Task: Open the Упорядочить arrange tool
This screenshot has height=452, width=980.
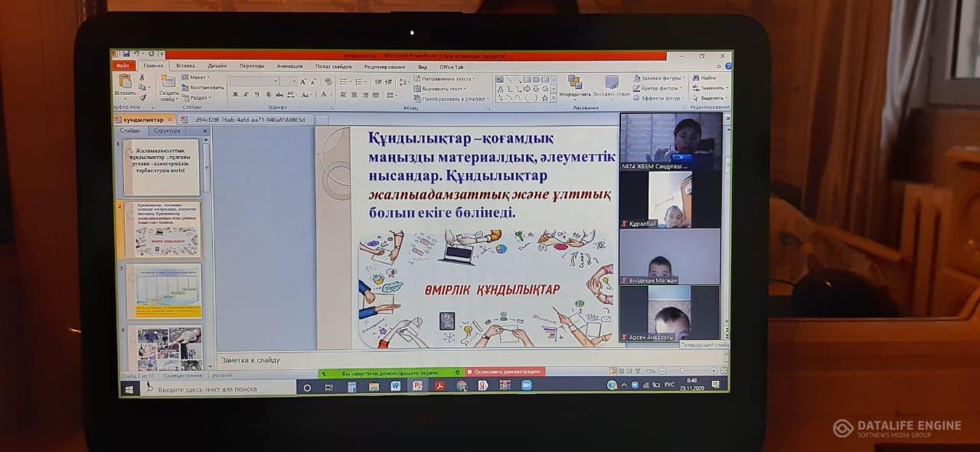Action: (x=574, y=85)
